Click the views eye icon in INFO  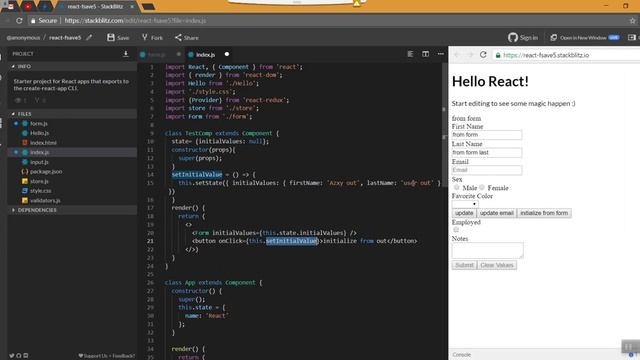tap(18, 100)
